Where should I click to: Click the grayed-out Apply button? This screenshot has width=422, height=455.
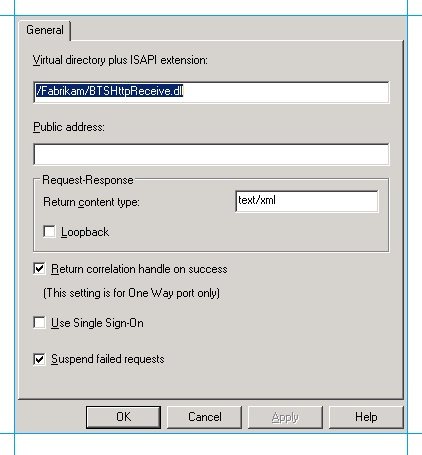(x=285, y=417)
